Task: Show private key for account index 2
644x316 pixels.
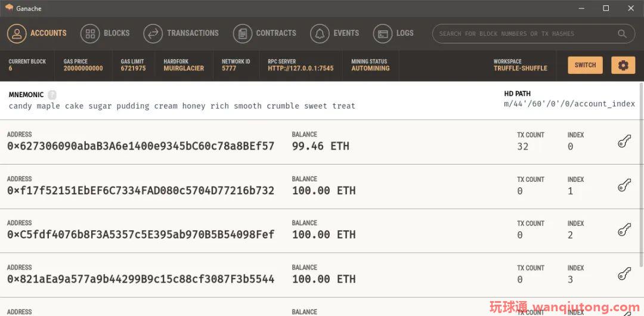Action: point(624,230)
